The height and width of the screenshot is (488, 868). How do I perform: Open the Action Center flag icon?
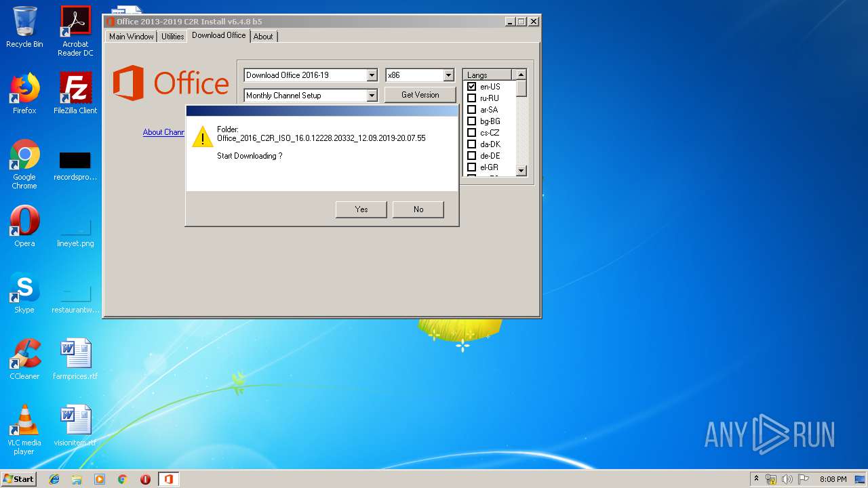(804, 479)
